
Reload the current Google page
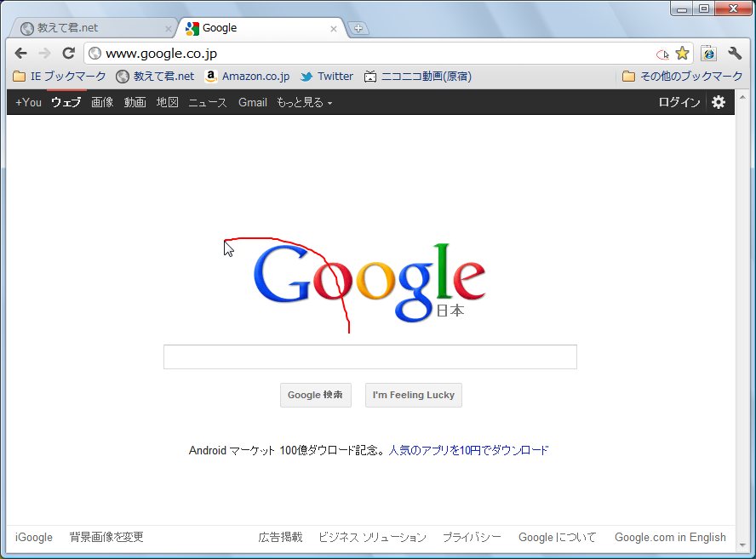pyautogui.click(x=68, y=53)
